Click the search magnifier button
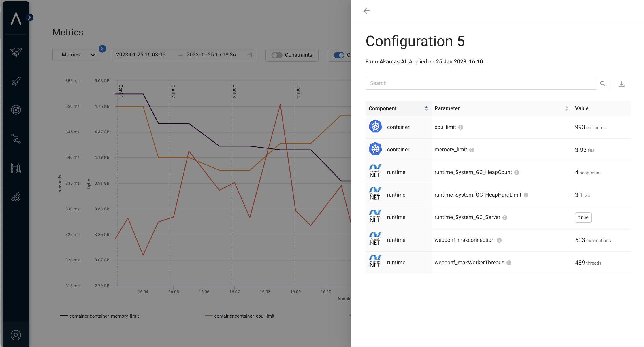 [603, 84]
